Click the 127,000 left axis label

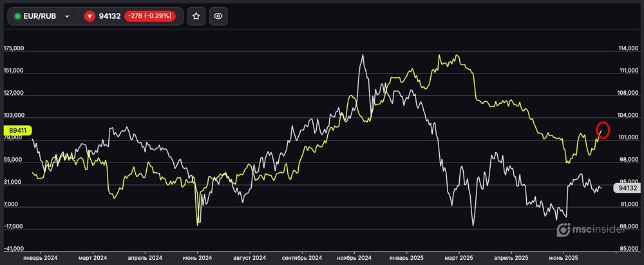[x=14, y=93]
